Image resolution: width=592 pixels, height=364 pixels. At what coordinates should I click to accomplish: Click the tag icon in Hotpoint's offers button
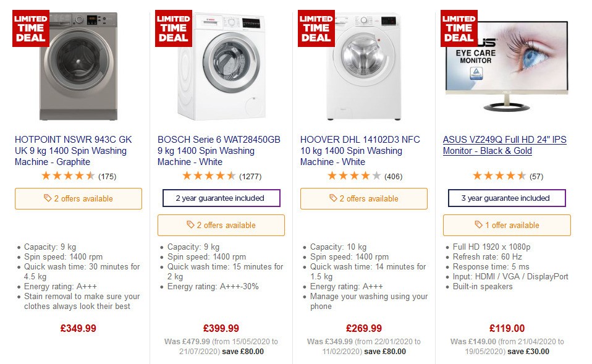[48, 198]
